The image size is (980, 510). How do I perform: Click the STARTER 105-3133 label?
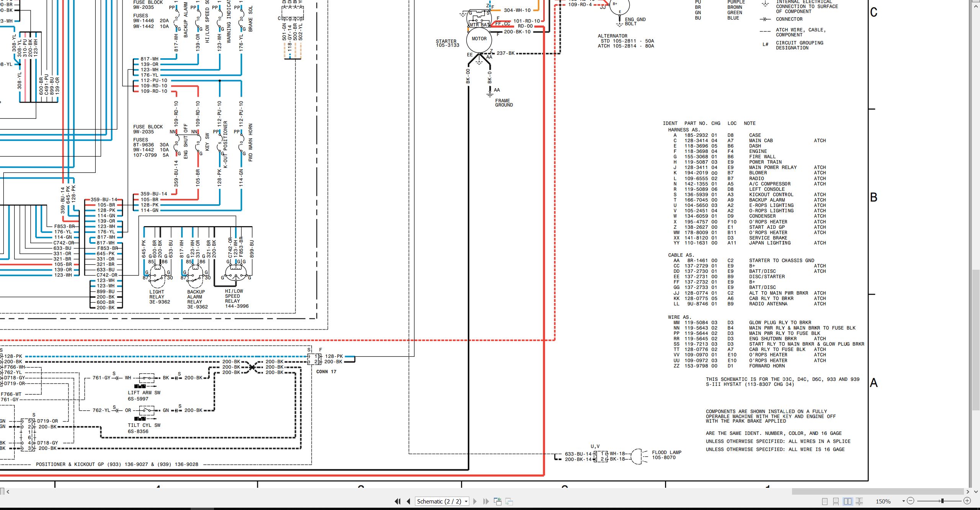pyautogui.click(x=447, y=43)
